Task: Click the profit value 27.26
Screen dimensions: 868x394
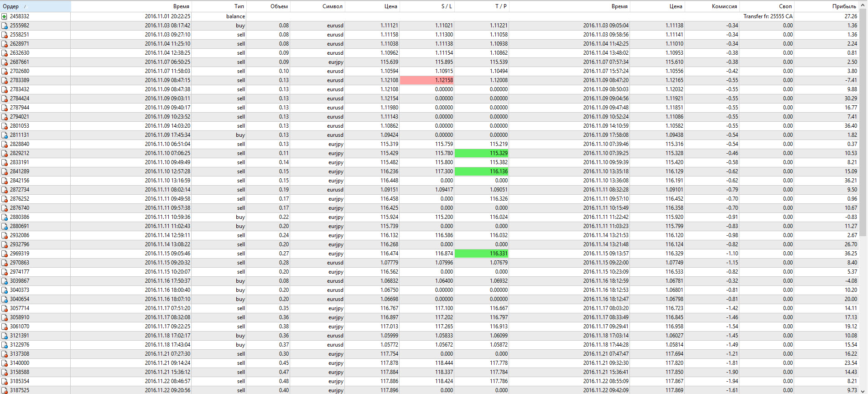Action: click(x=851, y=16)
